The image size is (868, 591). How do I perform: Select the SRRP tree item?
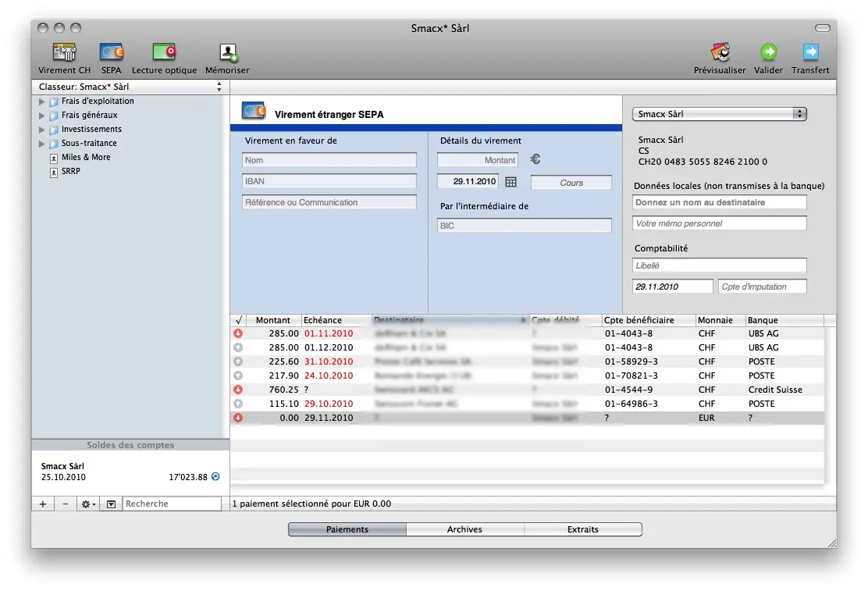(x=71, y=171)
